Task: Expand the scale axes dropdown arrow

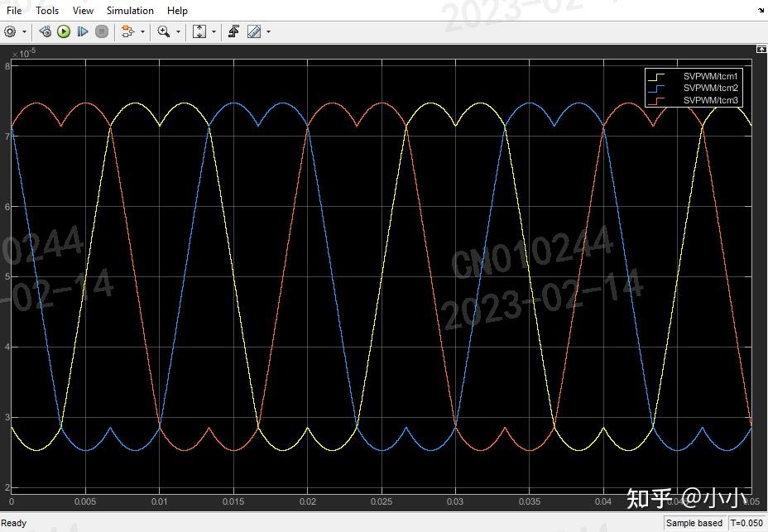Action: click(212, 31)
